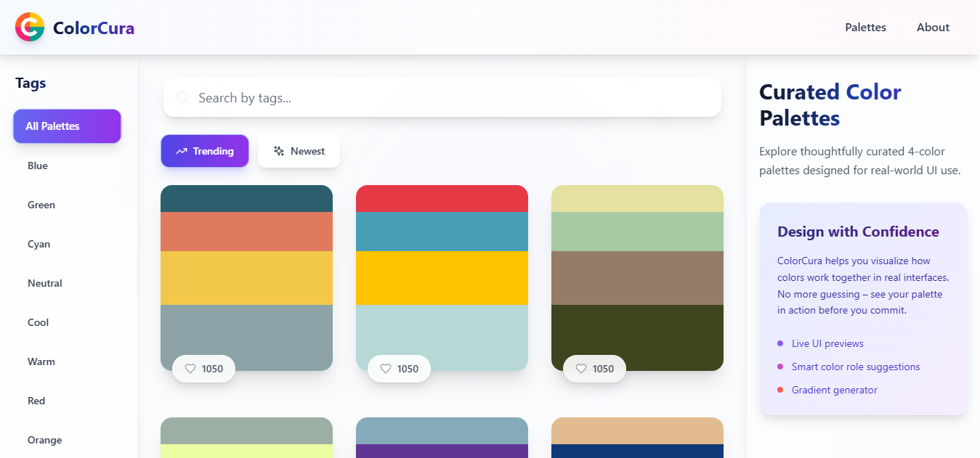
Task: Like the first palette via heart icon
Action: point(190,369)
